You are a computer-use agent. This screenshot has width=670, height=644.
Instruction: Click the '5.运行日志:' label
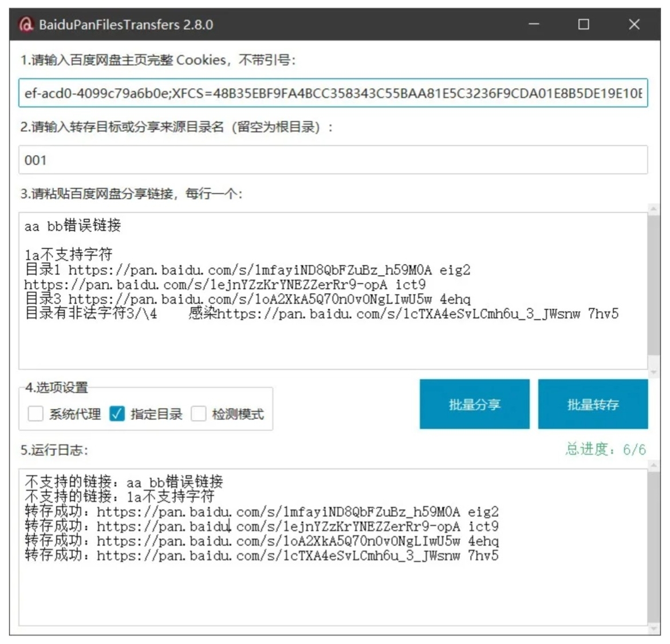point(54,450)
